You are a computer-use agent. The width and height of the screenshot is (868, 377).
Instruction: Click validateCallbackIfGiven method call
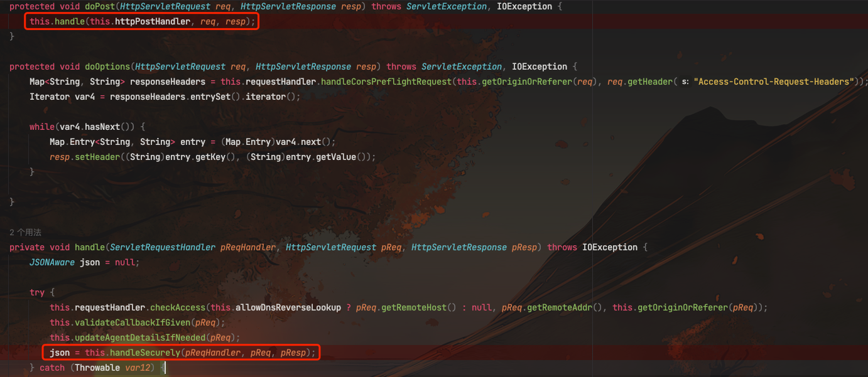(133, 322)
